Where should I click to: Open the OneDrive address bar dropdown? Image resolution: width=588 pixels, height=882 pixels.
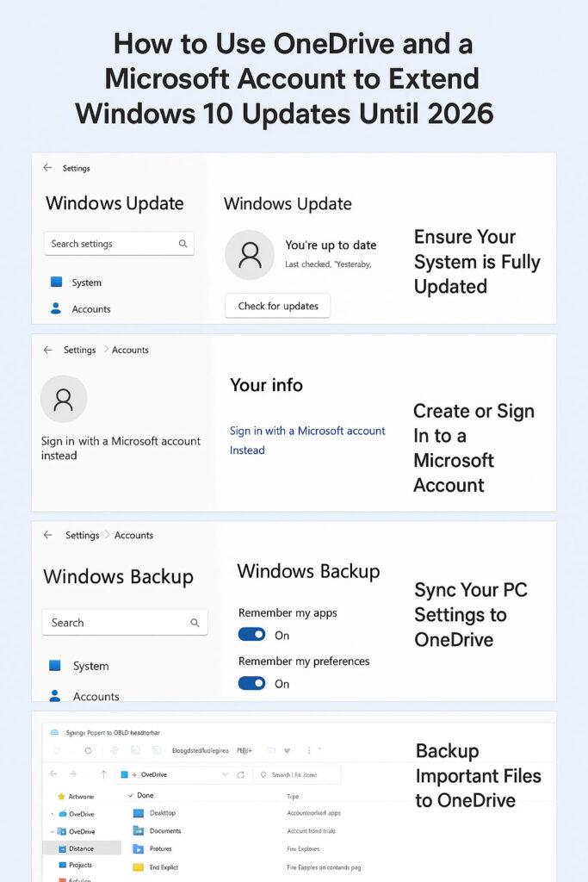pos(226,774)
